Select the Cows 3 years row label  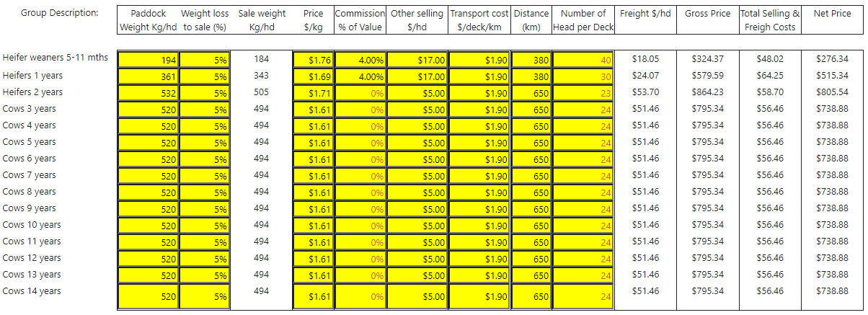30,109
